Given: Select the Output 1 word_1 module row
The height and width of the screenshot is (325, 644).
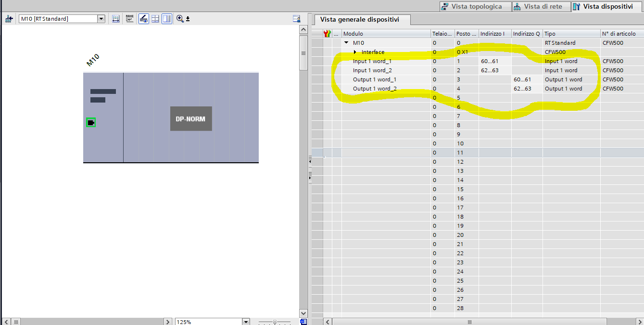Looking at the screenshot, I should coord(478,79).
